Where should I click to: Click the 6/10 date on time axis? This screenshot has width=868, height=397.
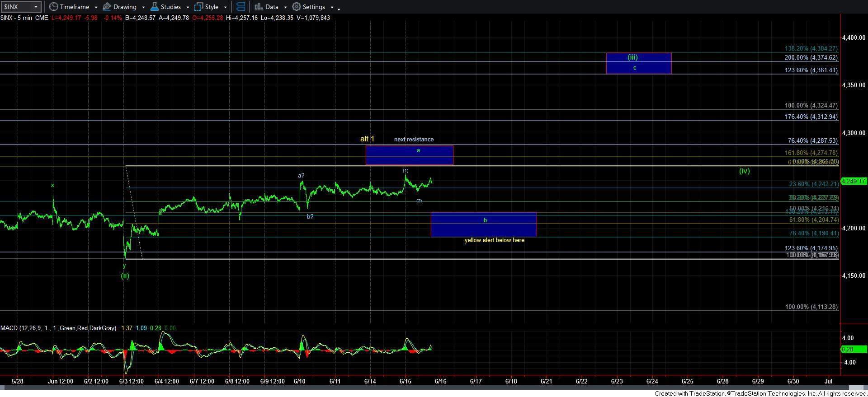[299, 381]
